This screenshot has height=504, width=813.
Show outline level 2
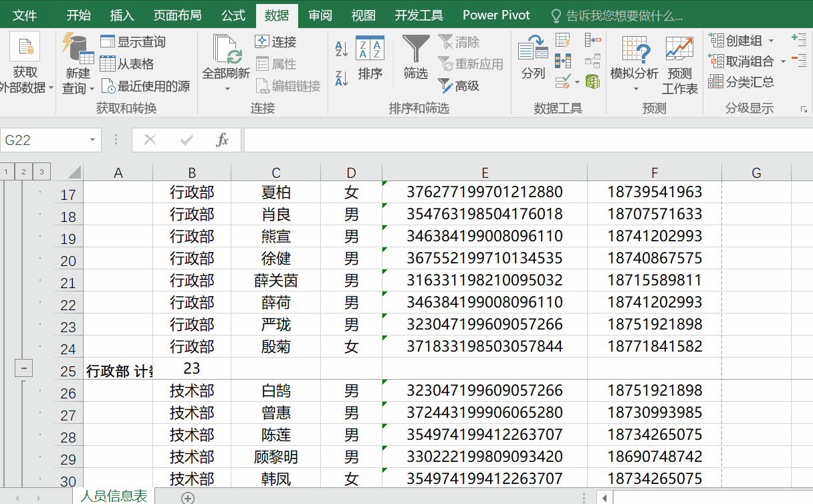point(23,172)
